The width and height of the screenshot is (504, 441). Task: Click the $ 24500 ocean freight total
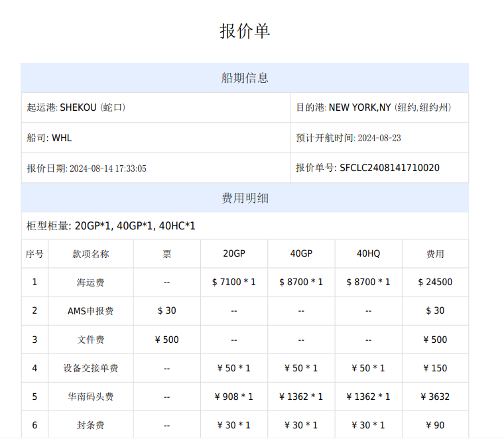(435, 283)
